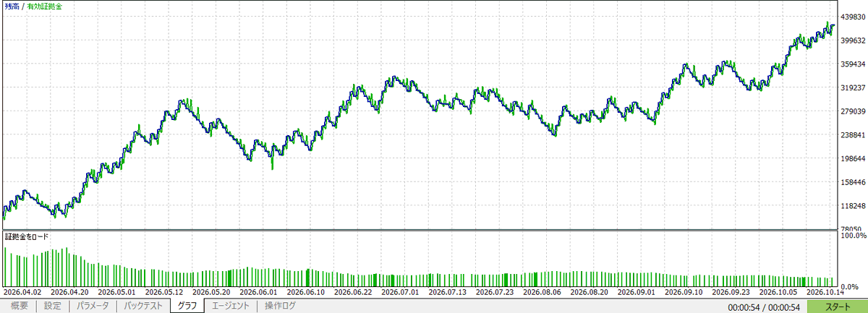The height and width of the screenshot is (313, 868).
Task: Click the 2026.05.12 date label
Action: click(165, 293)
